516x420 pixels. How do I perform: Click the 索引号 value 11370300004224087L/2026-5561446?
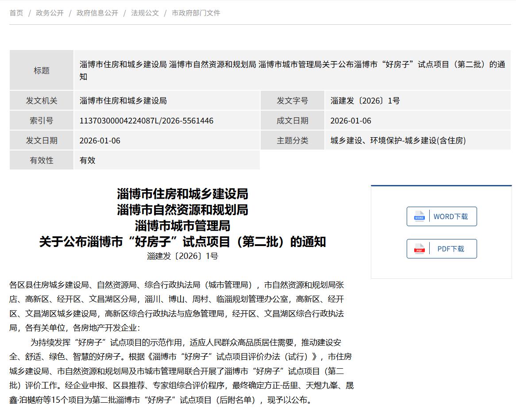click(146, 121)
